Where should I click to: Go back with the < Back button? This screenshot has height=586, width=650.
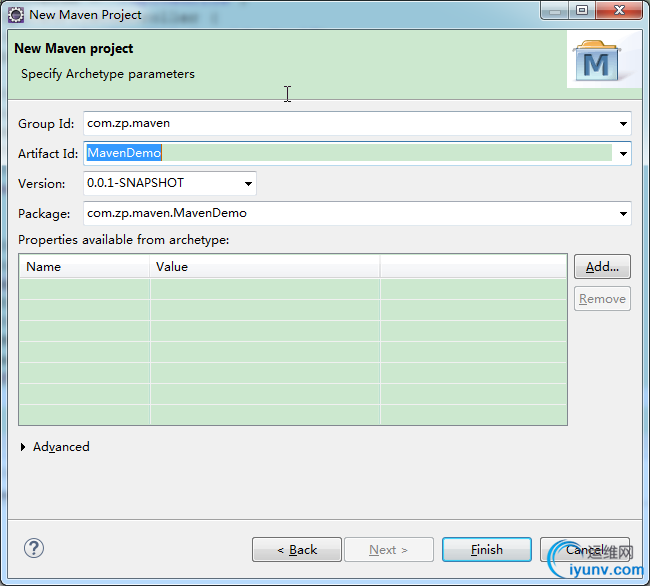point(297,550)
